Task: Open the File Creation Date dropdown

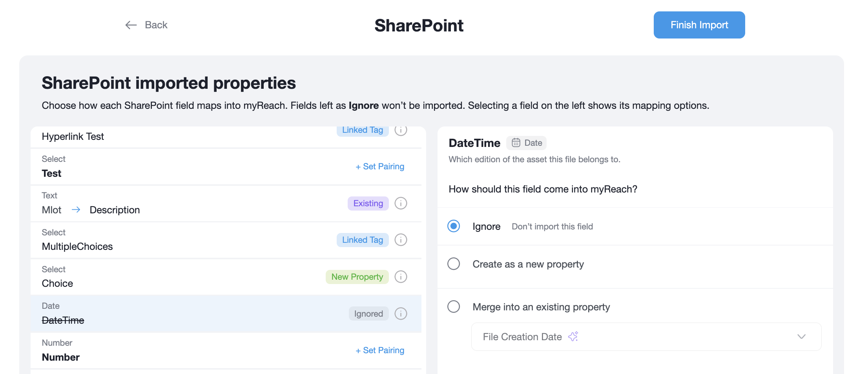Action: (646, 337)
